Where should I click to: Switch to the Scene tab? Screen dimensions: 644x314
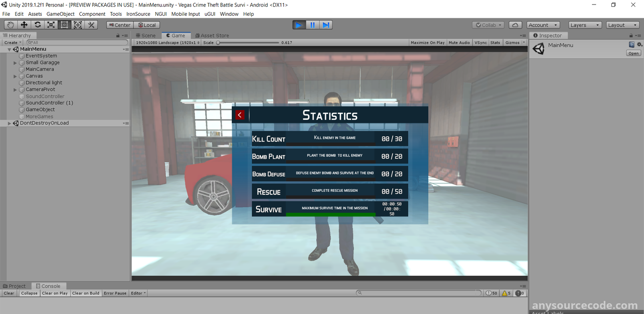pyautogui.click(x=146, y=35)
